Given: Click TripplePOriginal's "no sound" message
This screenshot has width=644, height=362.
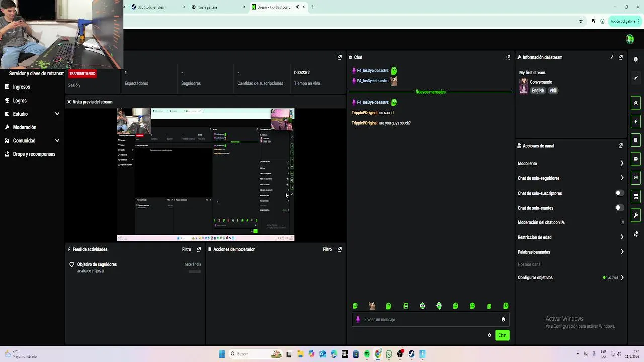Looking at the screenshot, I should click(x=373, y=113).
